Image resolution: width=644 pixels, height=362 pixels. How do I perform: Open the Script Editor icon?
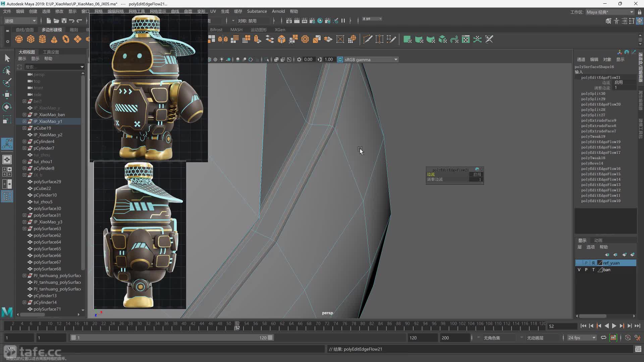point(638,349)
